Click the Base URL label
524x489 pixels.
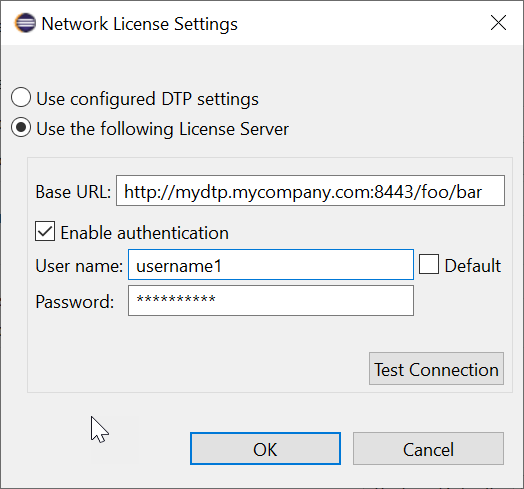click(73, 192)
